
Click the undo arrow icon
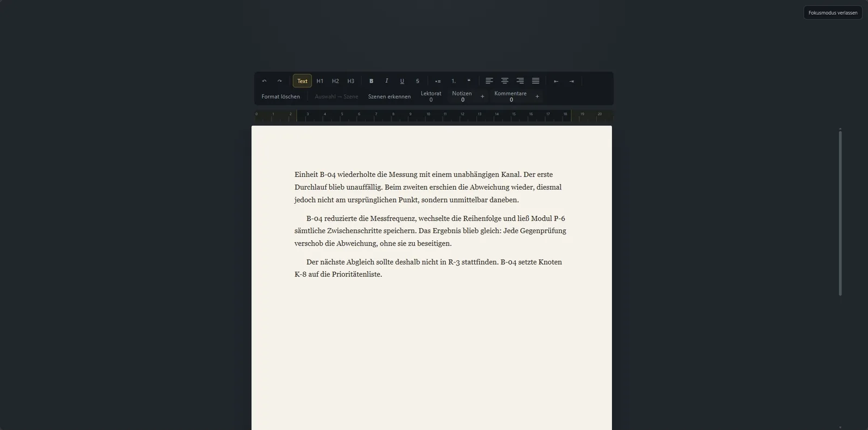[264, 81]
